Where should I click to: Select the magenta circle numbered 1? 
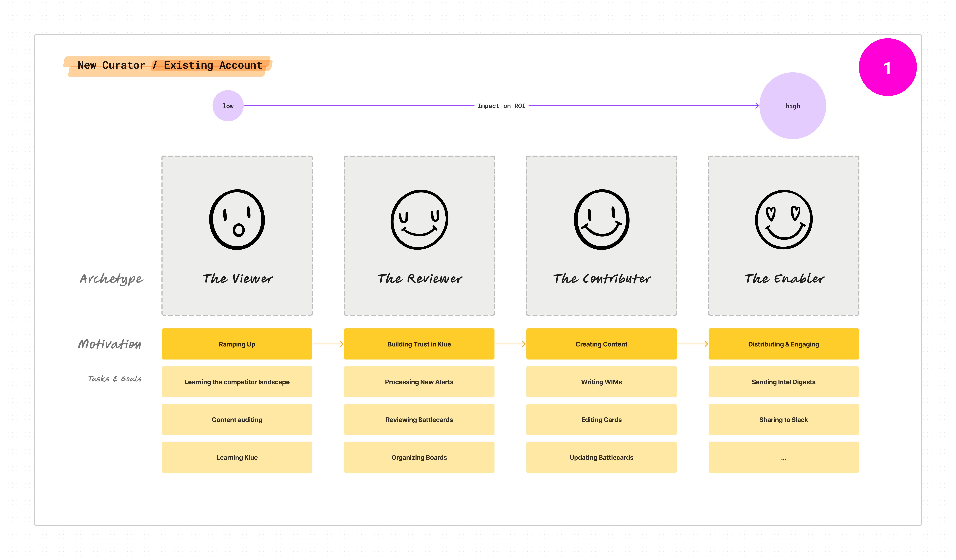click(888, 67)
